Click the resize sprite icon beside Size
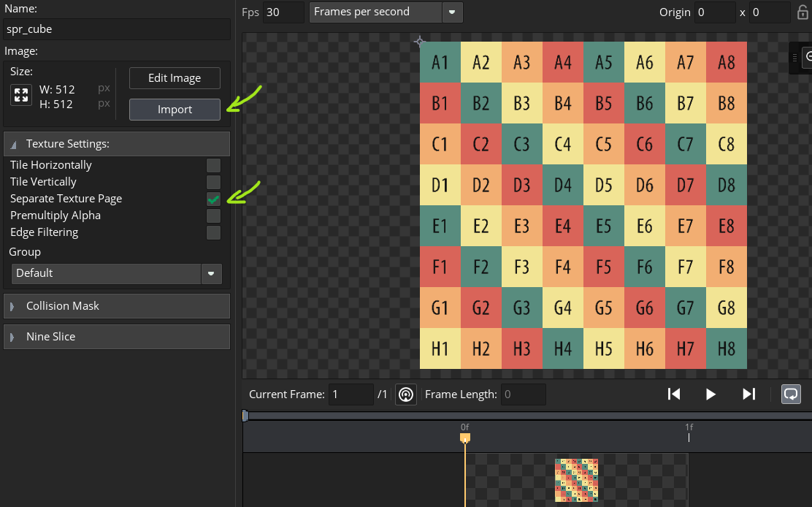The width and height of the screenshot is (812, 507). tap(21, 95)
